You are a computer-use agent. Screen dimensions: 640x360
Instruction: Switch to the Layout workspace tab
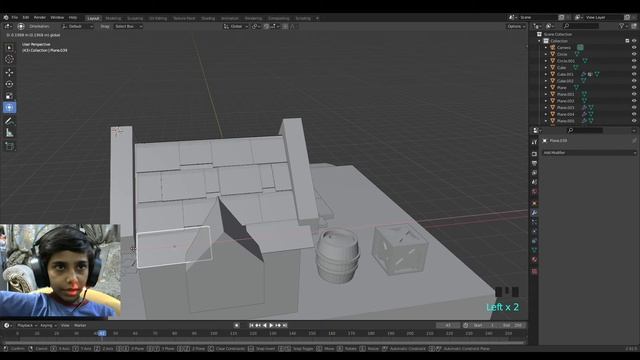point(93,18)
